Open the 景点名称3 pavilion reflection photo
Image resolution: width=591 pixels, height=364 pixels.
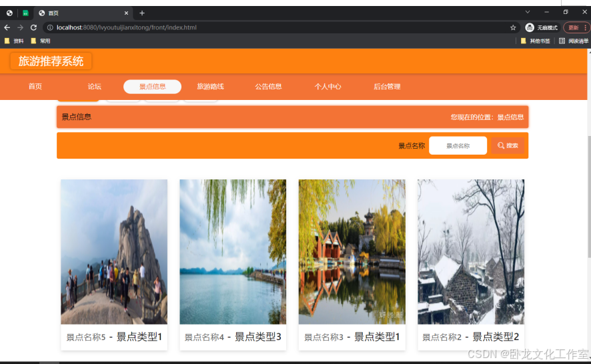pos(352,252)
